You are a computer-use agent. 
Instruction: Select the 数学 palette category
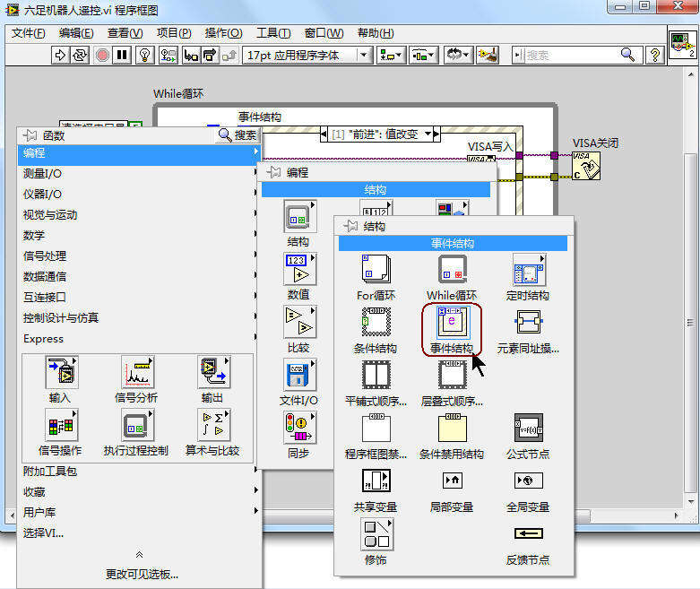[x=34, y=236]
